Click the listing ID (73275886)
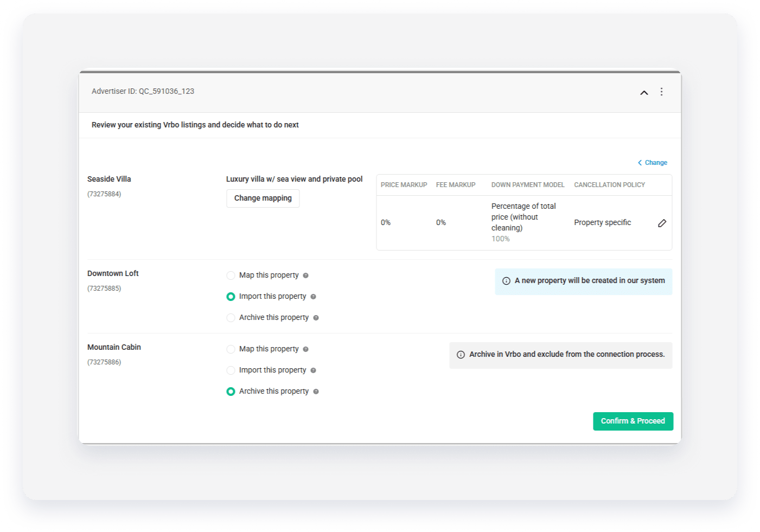Viewport: 760px width, 532px height. [x=104, y=362]
